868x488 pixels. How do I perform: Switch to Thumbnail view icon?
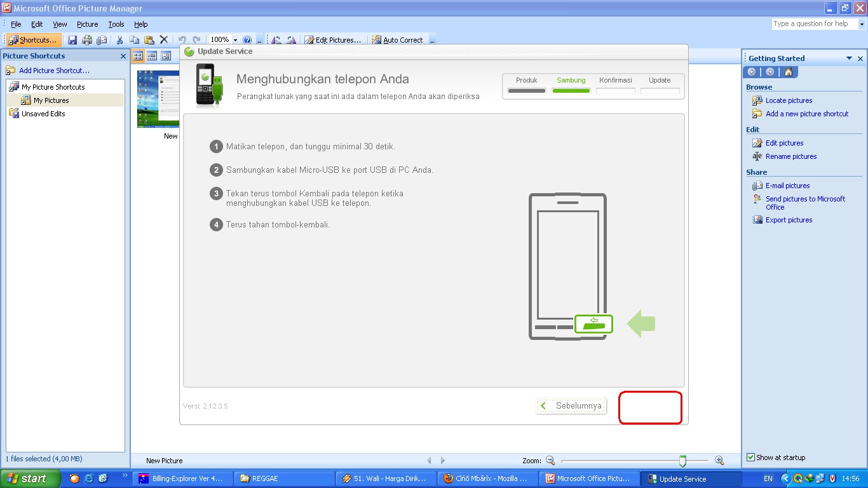point(138,56)
